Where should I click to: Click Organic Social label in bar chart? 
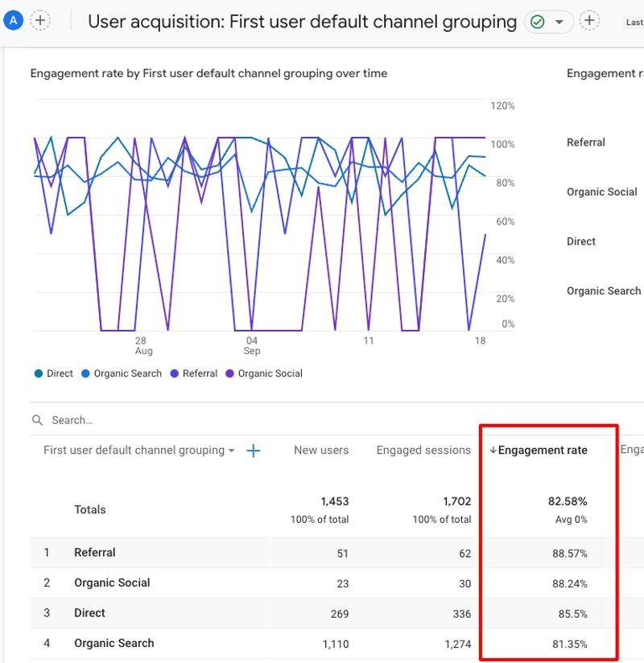[601, 191]
